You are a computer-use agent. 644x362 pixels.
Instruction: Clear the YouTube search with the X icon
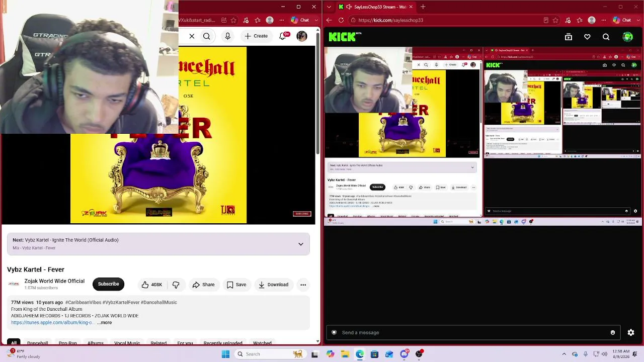192,36
